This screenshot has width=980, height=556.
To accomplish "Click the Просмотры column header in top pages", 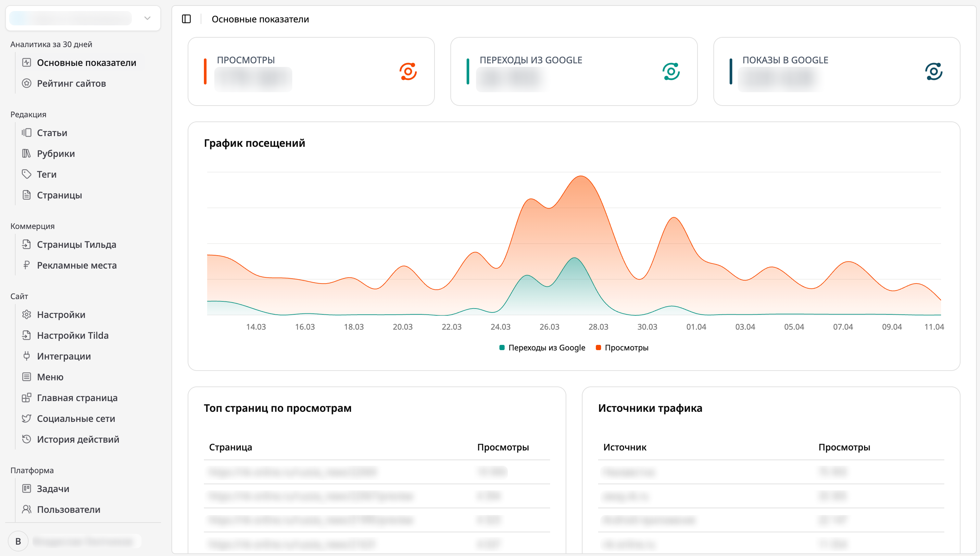I will (502, 447).
